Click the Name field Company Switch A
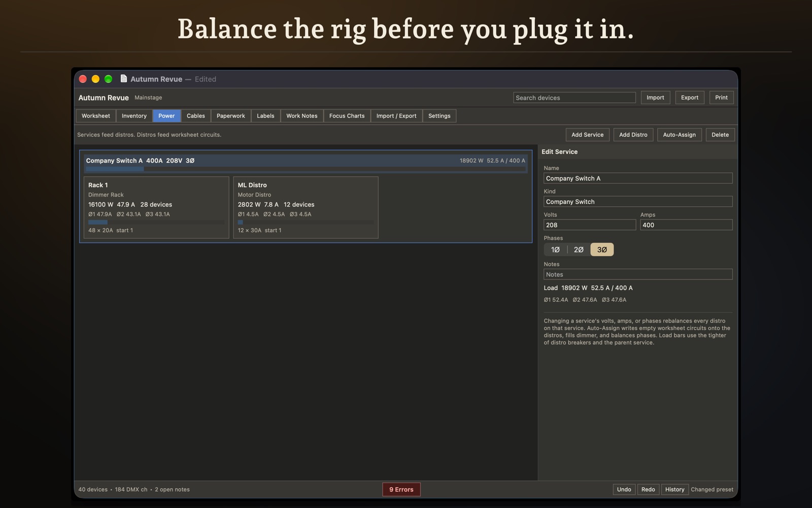This screenshot has width=812, height=508. (x=638, y=178)
